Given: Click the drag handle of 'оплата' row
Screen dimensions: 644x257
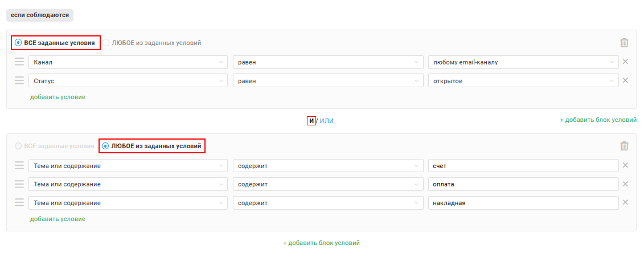Looking at the screenshot, I should pyautogui.click(x=19, y=184).
